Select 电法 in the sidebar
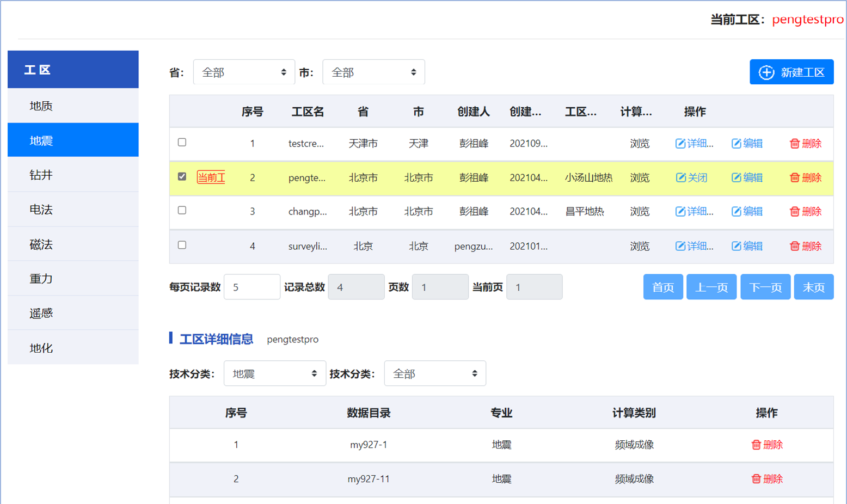The image size is (847, 504). pos(73,210)
